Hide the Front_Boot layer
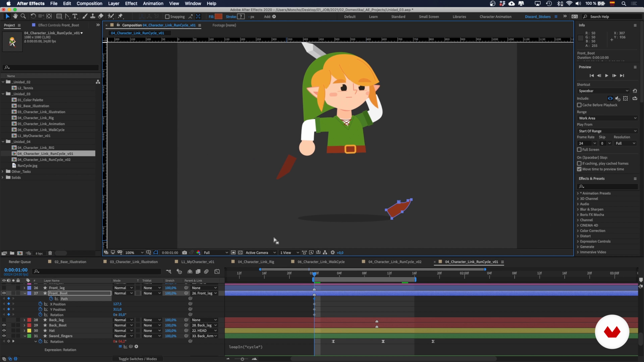The height and width of the screenshot is (362, 644). click(x=4, y=293)
